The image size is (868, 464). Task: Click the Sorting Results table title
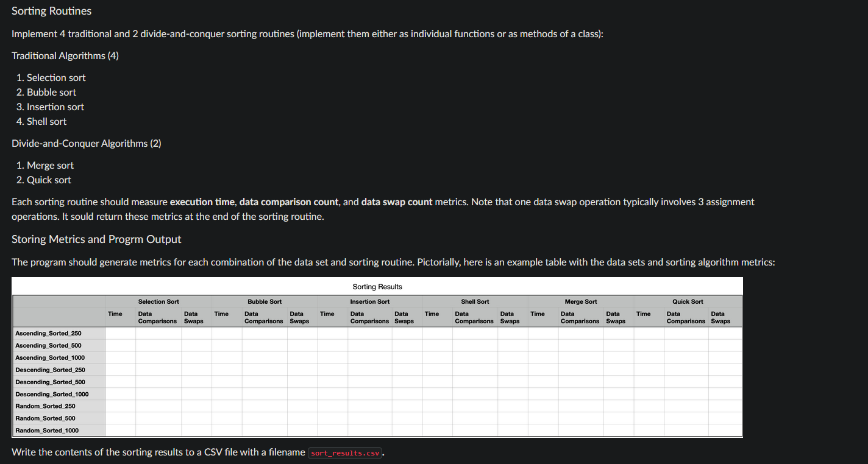pos(377,286)
